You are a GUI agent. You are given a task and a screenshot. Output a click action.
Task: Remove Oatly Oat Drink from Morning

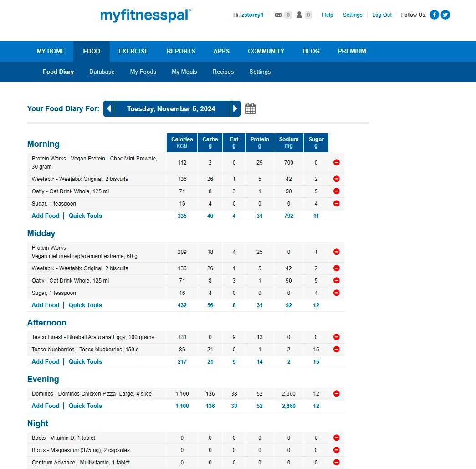[336, 191]
